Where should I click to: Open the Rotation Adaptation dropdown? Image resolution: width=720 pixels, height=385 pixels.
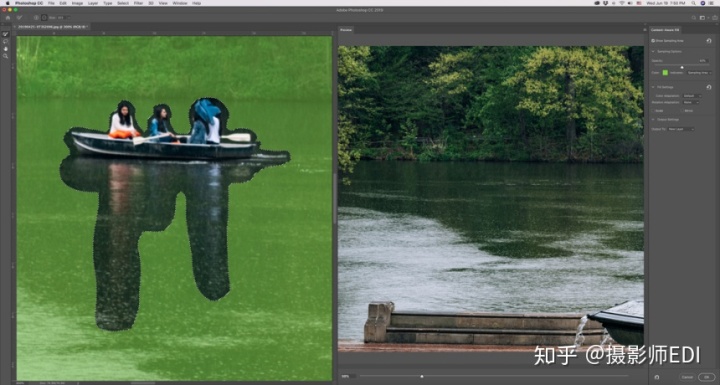pyautogui.click(x=690, y=102)
